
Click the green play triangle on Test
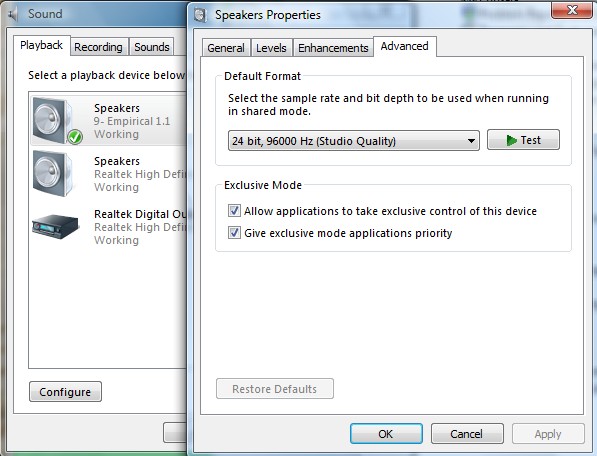511,140
